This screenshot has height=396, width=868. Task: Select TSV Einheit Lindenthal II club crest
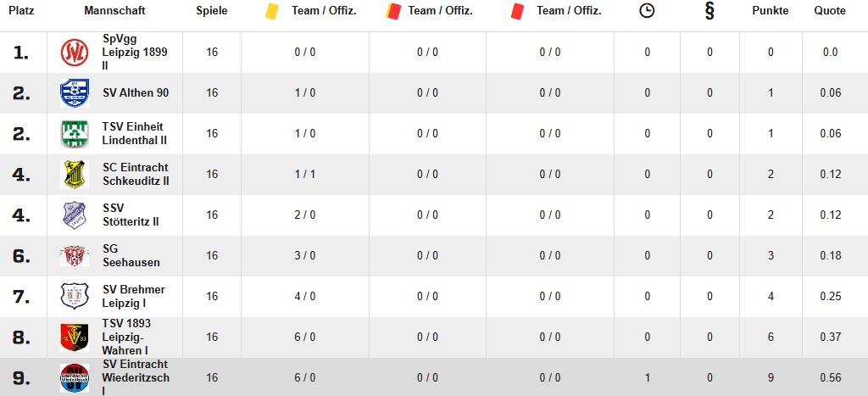pyautogui.click(x=75, y=133)
